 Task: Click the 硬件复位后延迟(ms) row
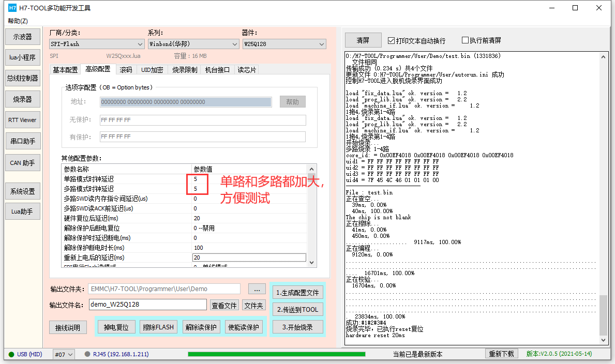(x=185, y=218)
